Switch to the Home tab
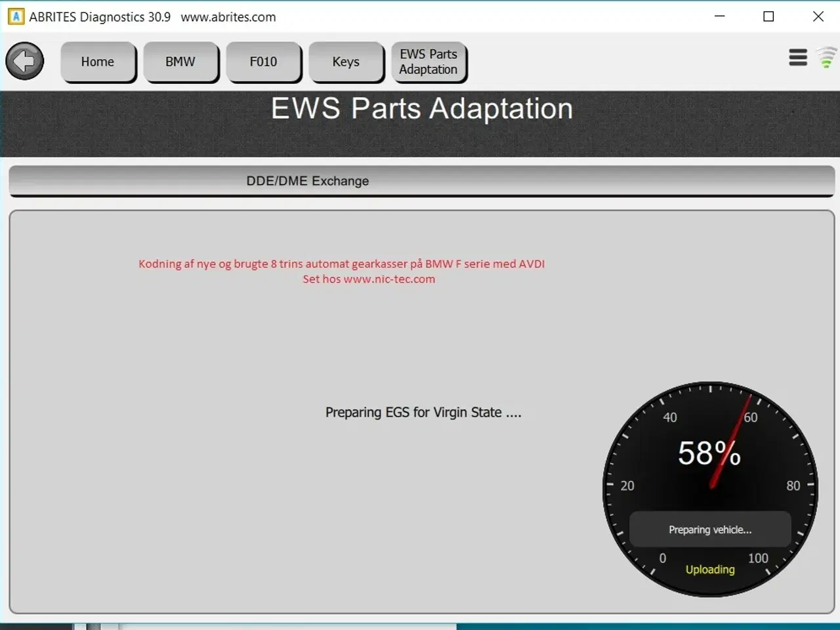 [x=98, y=61]
